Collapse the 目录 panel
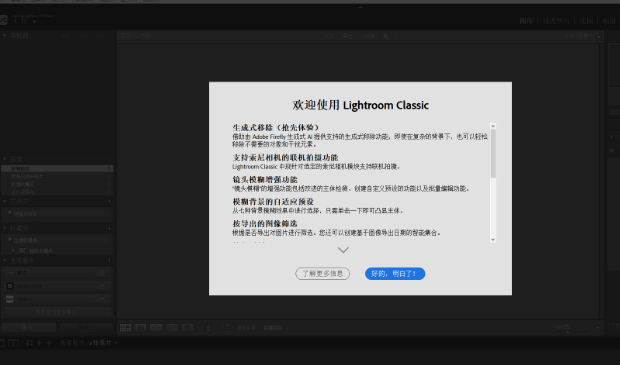Image resolution: width=620 pixels, height=365 pixels. pos(5,159)
